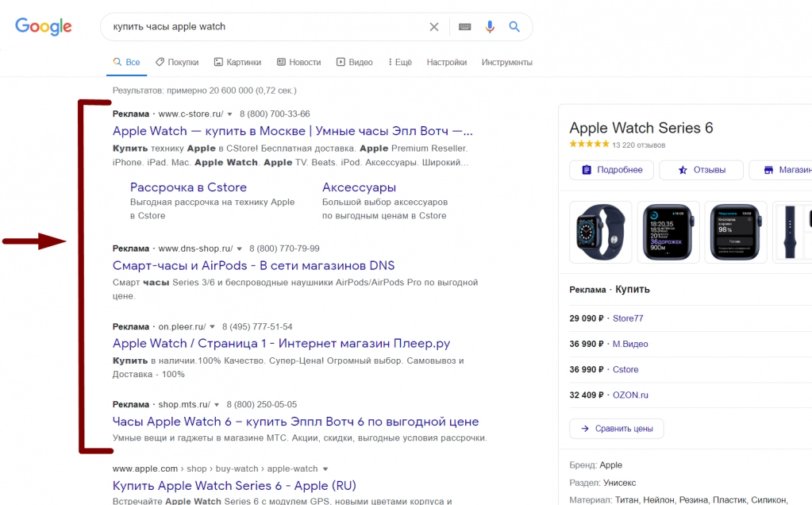Open 'Часы Apple Watch 6 – купить Эппл Вотч 6'

296,422
